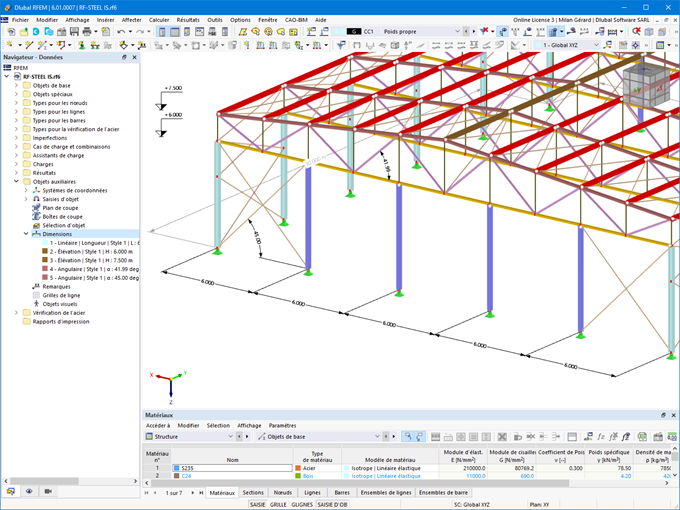Click the navigator Display eye tab icon
This screenshot has height=510, width=680.
coord(29,491)
